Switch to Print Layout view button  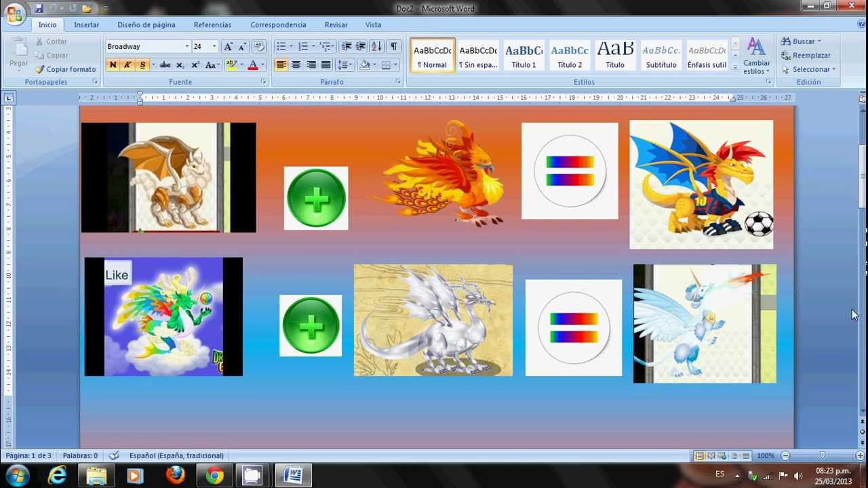pyautogui.click(x=700, y=455)
